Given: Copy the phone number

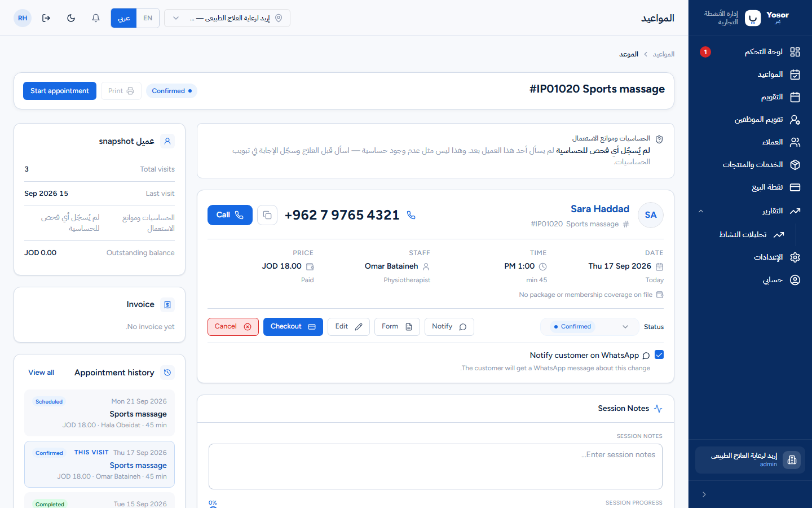Looking at the screenshot, I should click(267, 215).
